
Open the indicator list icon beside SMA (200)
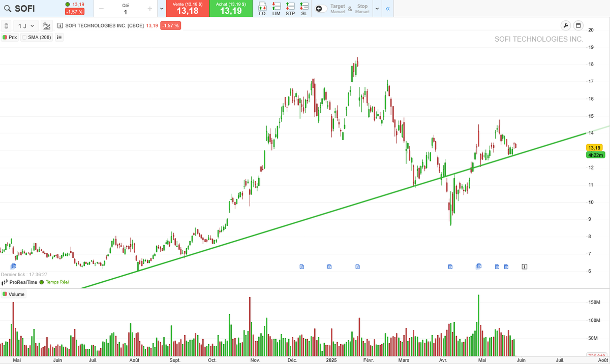(x=59, y=37)
